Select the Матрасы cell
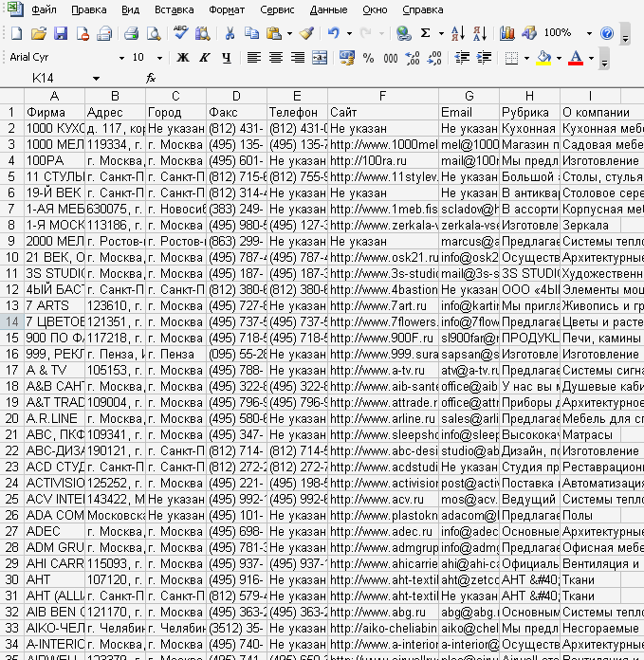The image size is (644, 660). (590, 435)
